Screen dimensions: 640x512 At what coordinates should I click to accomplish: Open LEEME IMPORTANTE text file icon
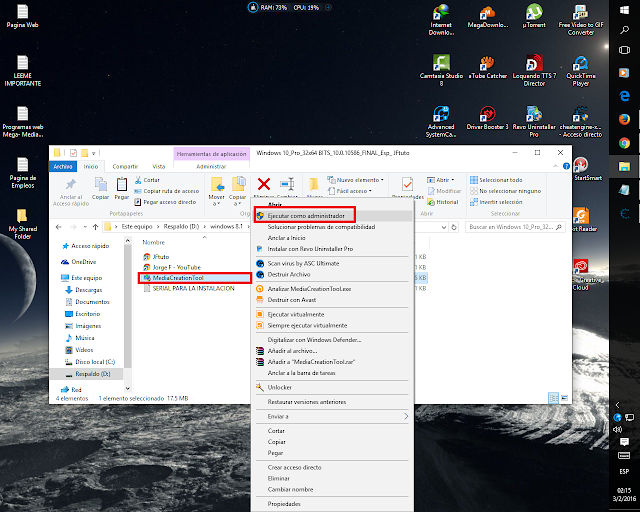point(22,71)
